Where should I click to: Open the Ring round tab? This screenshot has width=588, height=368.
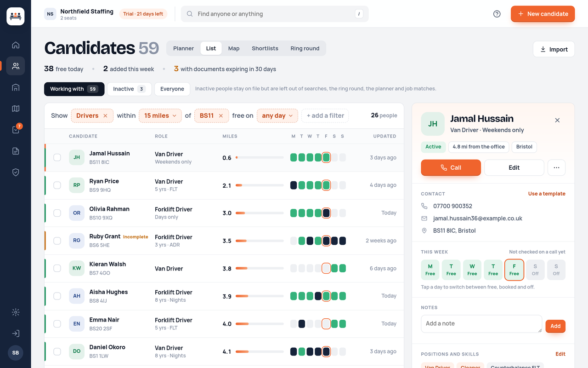[x=305, y=48]
